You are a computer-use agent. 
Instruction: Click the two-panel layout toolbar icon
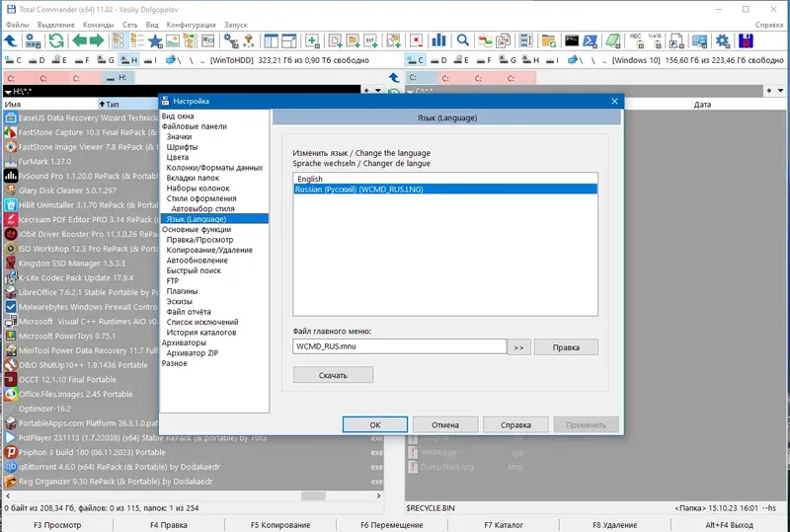tap(271, 40)
